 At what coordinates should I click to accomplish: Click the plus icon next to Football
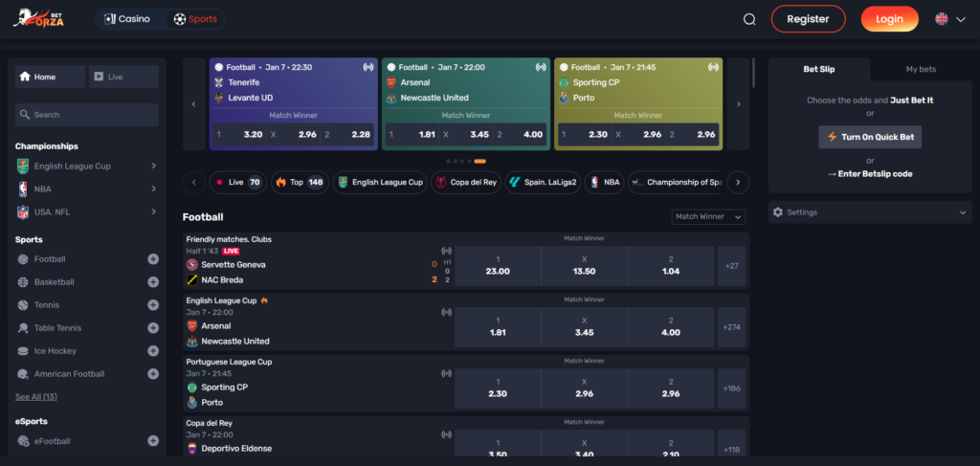153,259
